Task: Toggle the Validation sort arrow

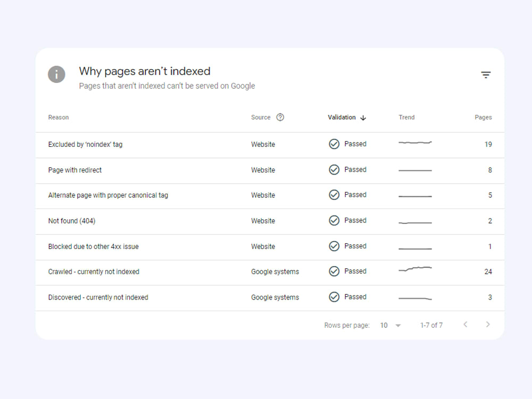Action: 363,118
